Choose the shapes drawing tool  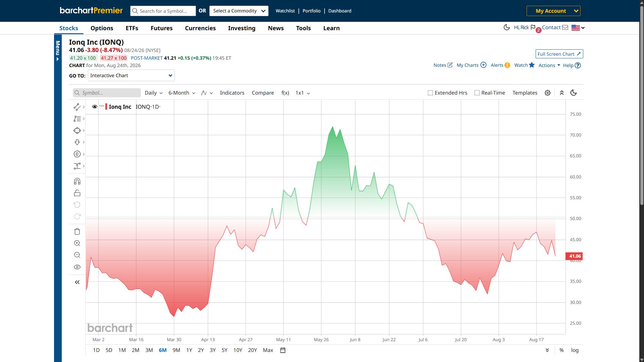pos(77,131)
